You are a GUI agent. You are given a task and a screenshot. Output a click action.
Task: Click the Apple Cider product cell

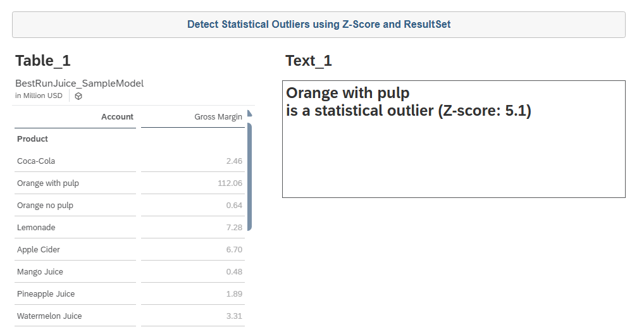tap(39, 250)
